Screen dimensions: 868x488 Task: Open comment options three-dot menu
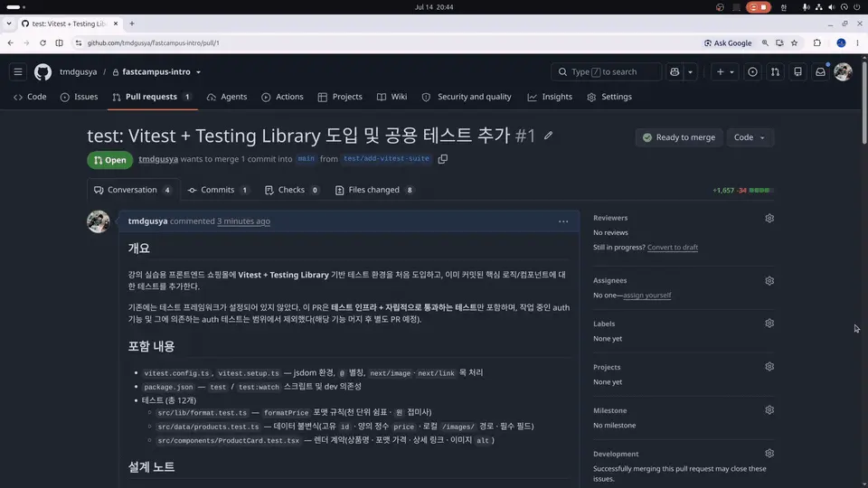click(563, 221)
